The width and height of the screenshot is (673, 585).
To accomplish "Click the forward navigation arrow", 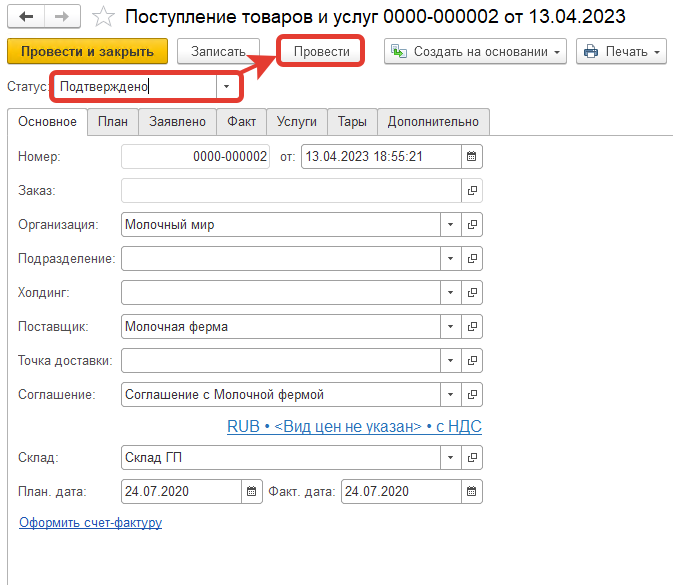I will click(x=61, y=17).
